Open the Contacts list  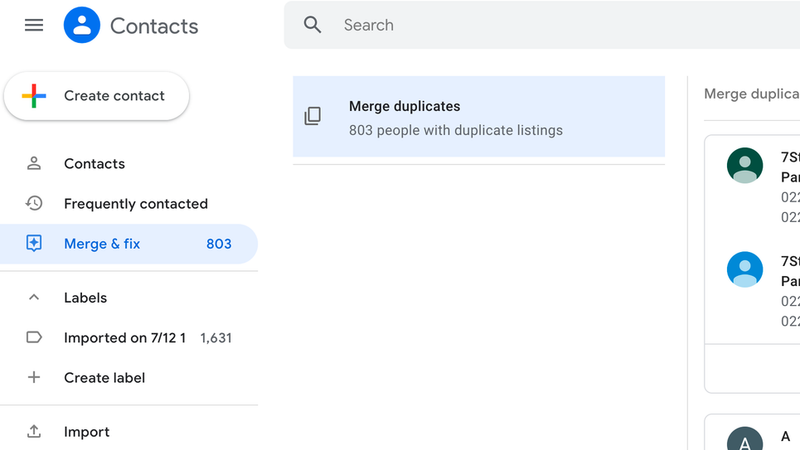[x=94, y=164]
